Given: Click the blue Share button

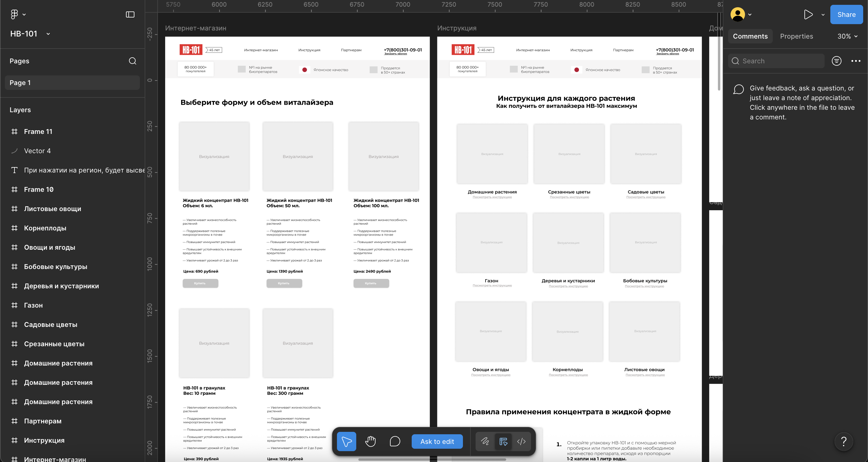Looking at the screenshot, I should coord(846,14).
